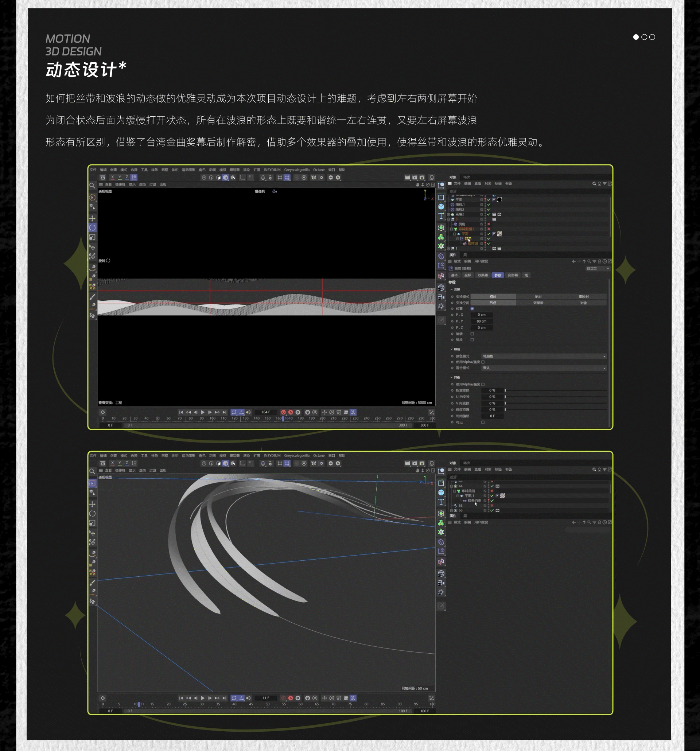Screen dimensions: 700x751
Task: Open the 混合模式 dropdown
Action: pos(544,368)
